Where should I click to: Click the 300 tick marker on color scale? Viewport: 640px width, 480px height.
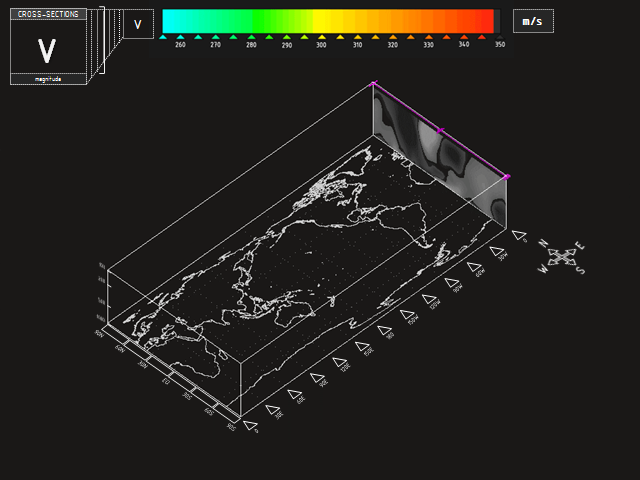pos(322,37)
